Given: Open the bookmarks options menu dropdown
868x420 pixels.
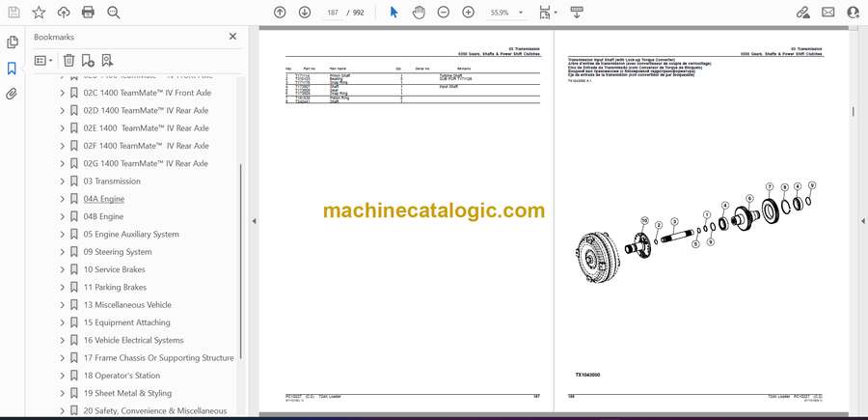Looking at the screenshot, I should pos(44,60).
